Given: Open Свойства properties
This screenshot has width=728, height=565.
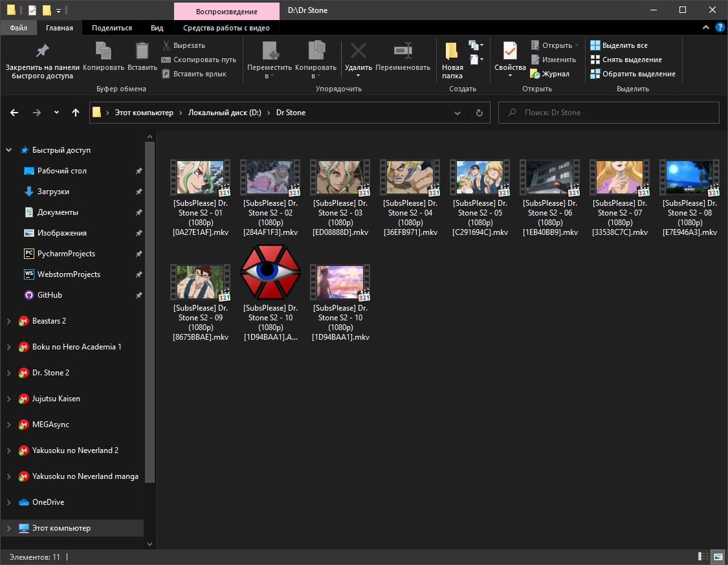Looking at the screenshot, I should pyautogui.click(x=510, y=60).
